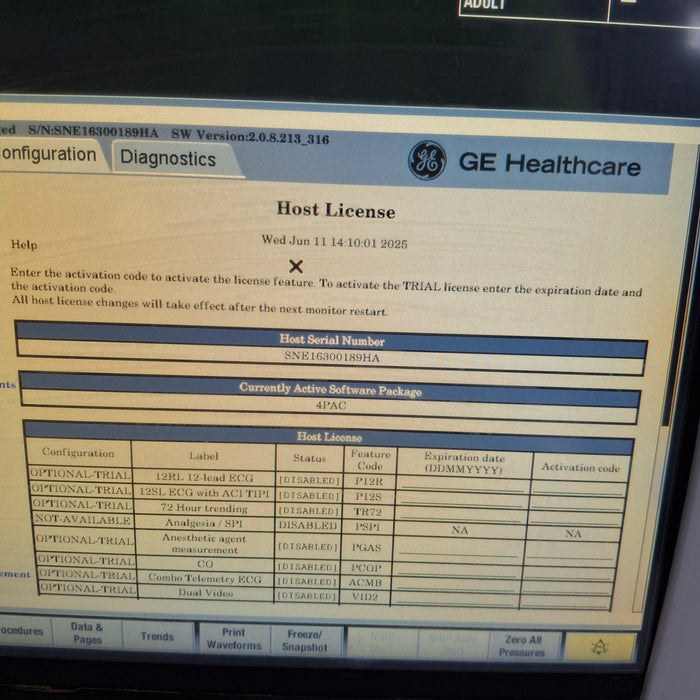Click the 'Feature Code' column header
Screen dimensions: 700x700
pyautogui.click(x=370, y=460)
